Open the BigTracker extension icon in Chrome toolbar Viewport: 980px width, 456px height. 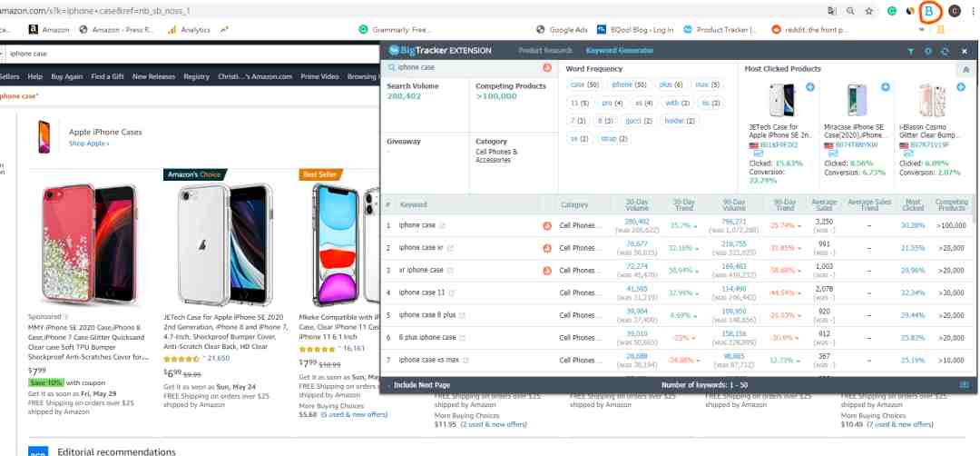click(x=929, y=11)
